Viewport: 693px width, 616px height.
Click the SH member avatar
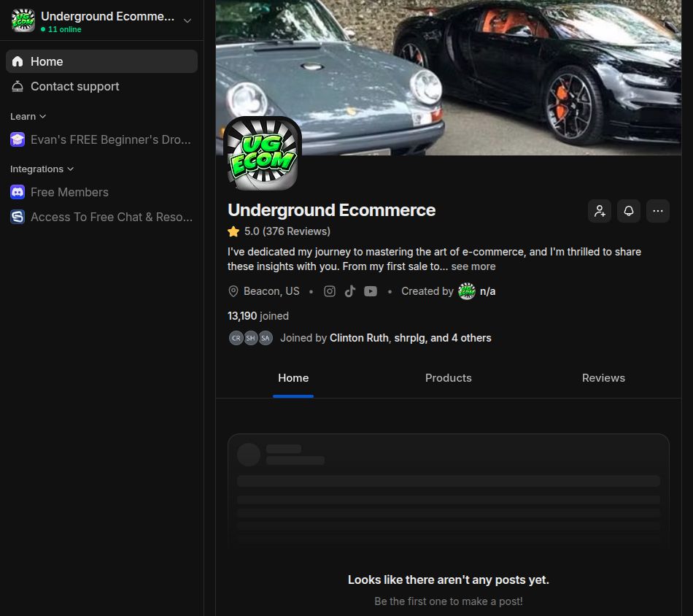pyautogui.click(x=251, y=338)
